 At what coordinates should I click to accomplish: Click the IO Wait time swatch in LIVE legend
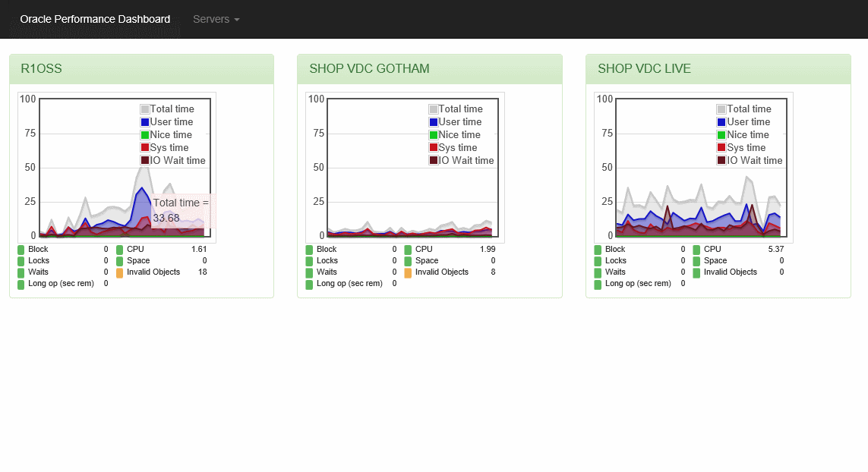722,160
